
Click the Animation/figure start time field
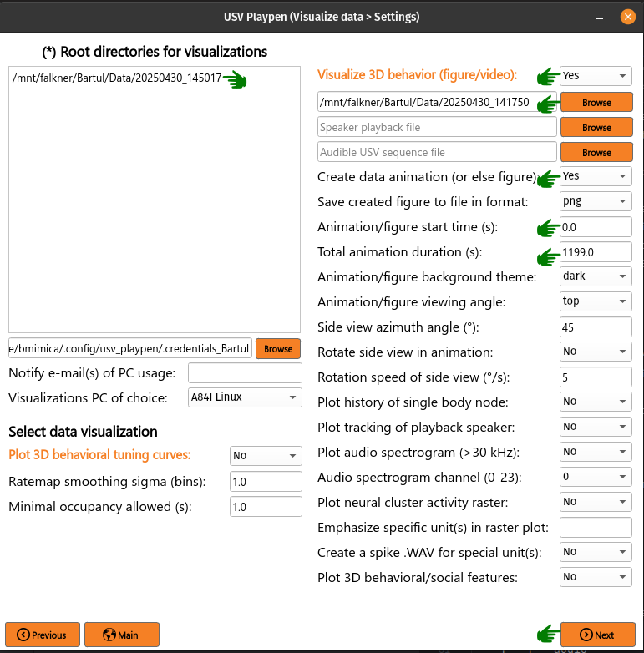tap(596, 227)
